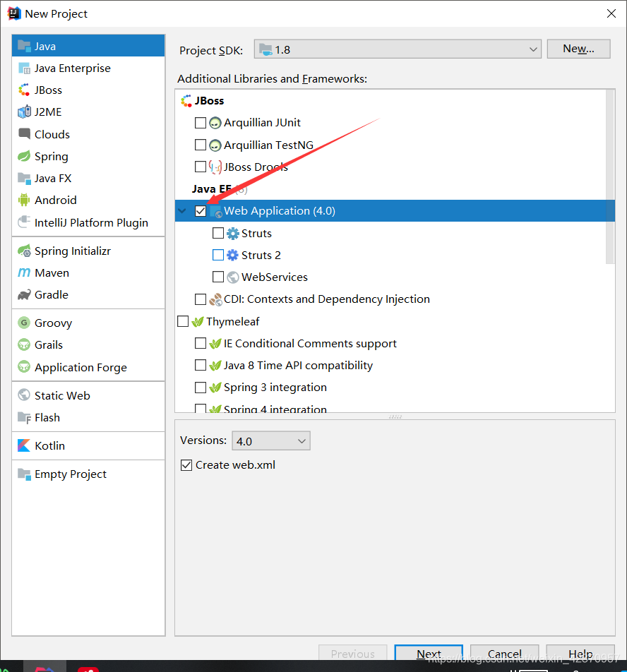Click the Clouds speech bubble icon
Image resolution: width=627 pixels, height=672 pixels.
click(x=24, y=133)
